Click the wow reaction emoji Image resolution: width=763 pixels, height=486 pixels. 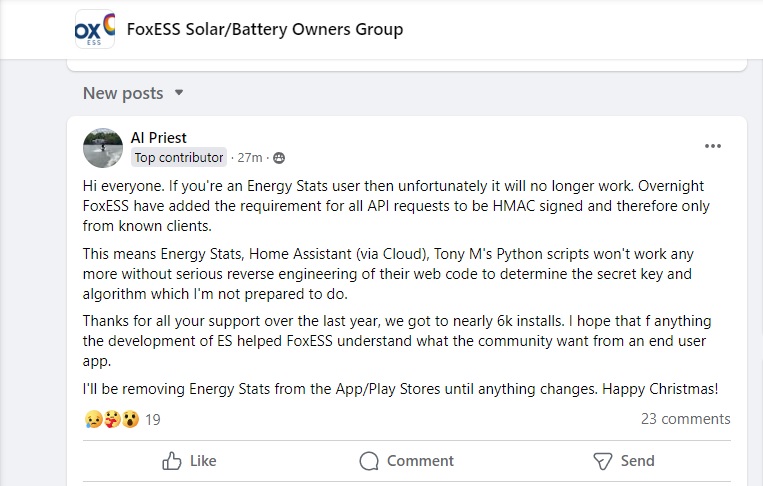coord(129,419)
